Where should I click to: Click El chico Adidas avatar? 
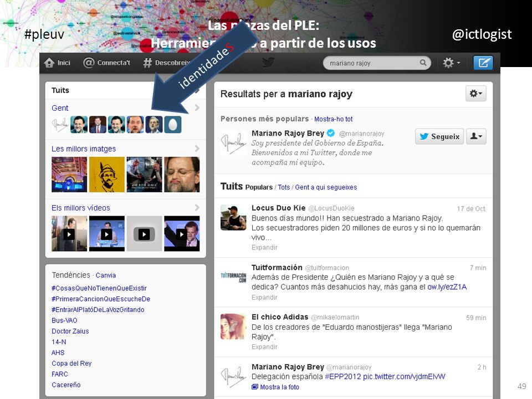(233, 326)
